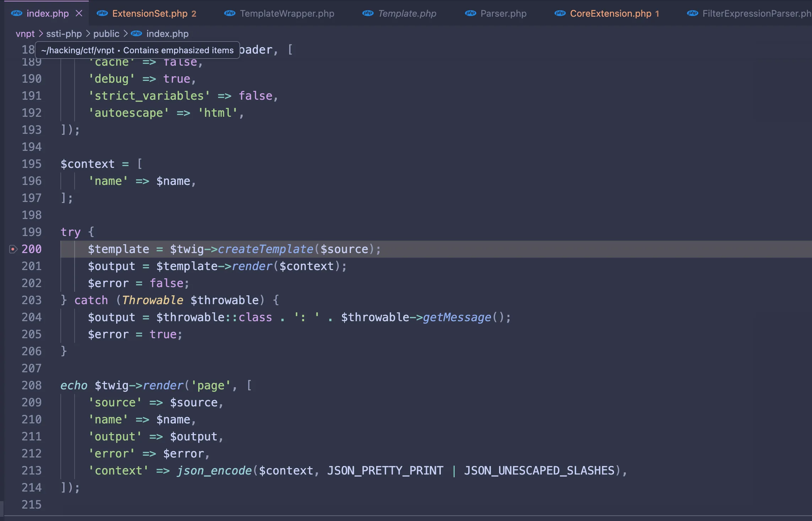This screenshot has width=812, height=521.
Task: Click PHP icon on Parser.php tab
Action: point(470,13)
